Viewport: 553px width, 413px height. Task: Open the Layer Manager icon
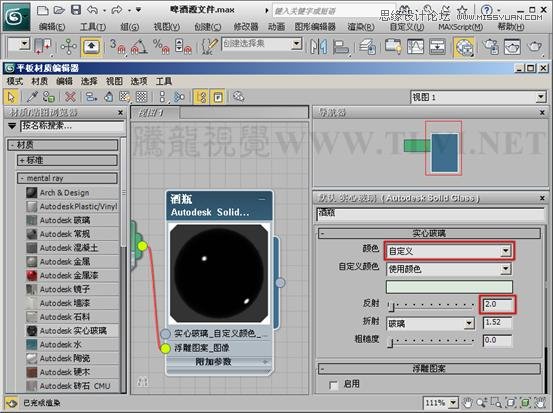[x=367, y=47]
